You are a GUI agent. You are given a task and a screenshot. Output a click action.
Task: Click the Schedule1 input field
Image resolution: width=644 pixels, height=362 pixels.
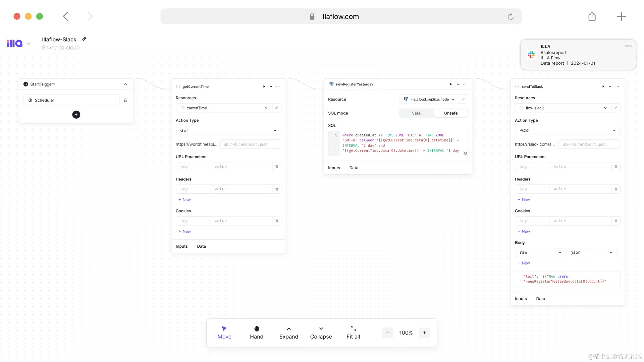click(x=71, y=100)
